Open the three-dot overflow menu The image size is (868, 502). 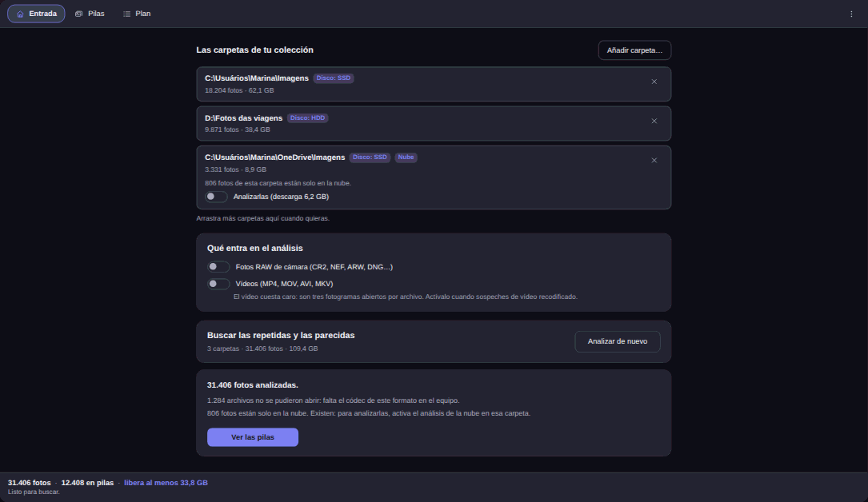[x=851, y=14]
